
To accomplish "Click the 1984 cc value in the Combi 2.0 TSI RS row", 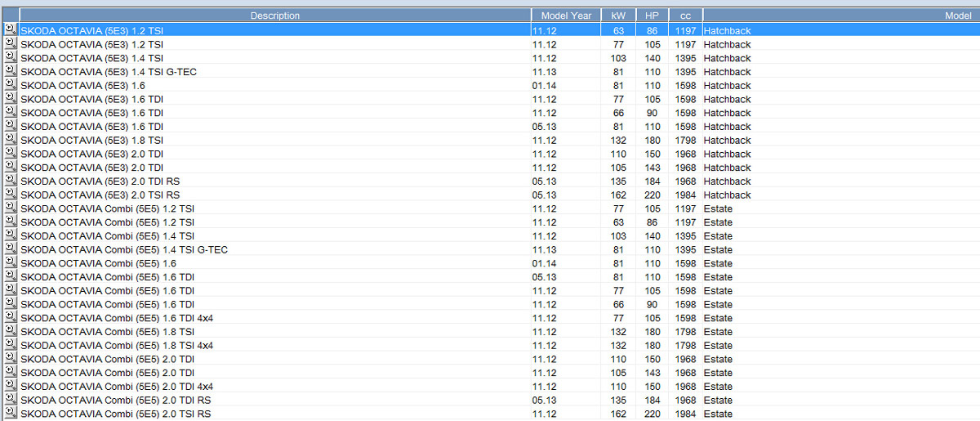I will [x=686, y=414].
